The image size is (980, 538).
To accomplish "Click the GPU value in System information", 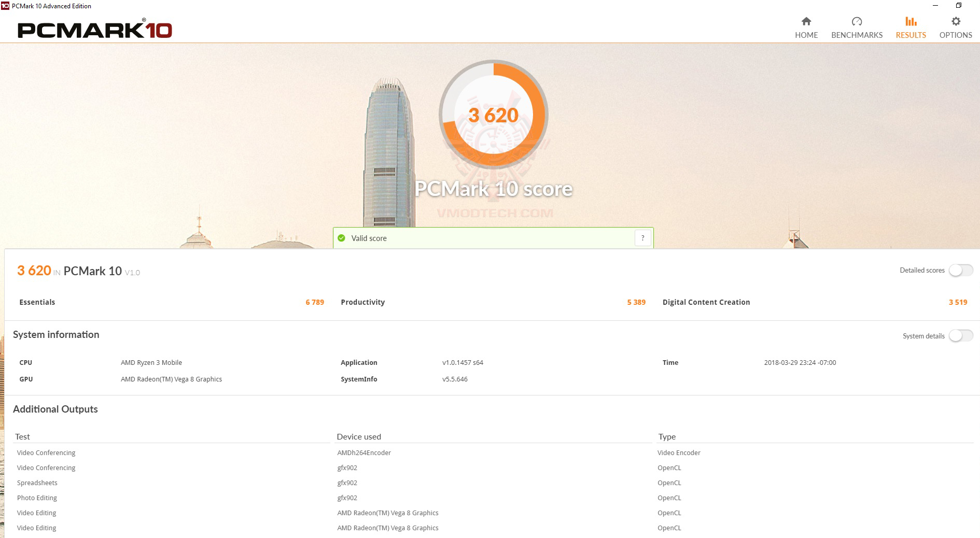I will point(171,379).
